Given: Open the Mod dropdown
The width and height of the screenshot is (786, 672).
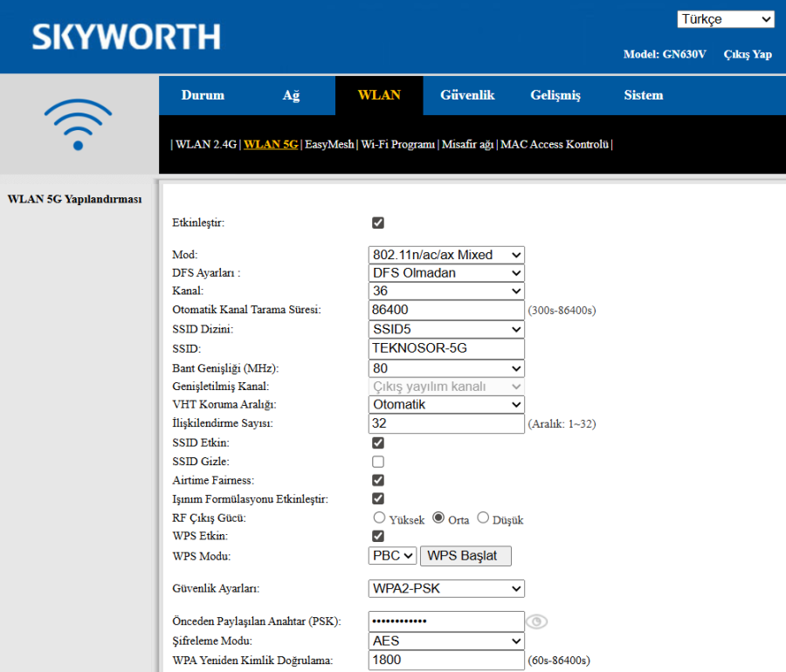Looking at the screenshot, I should pyautogui.click(x=445, y=254).
